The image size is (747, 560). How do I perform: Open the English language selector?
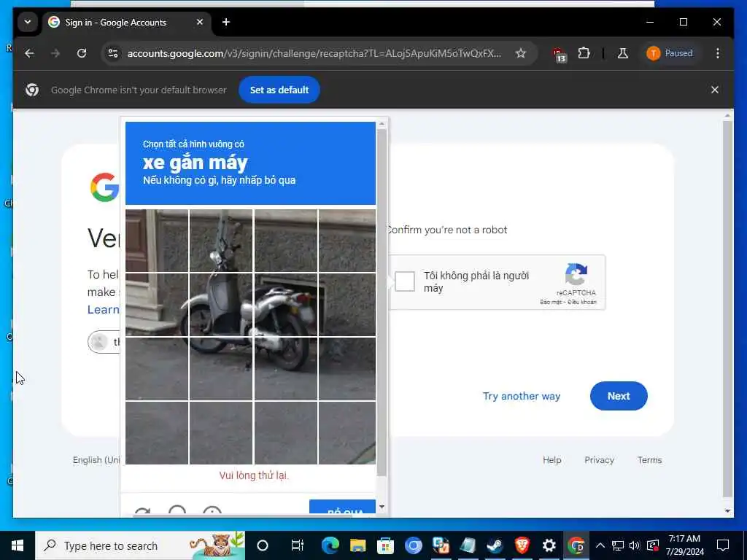click(96, 460)
